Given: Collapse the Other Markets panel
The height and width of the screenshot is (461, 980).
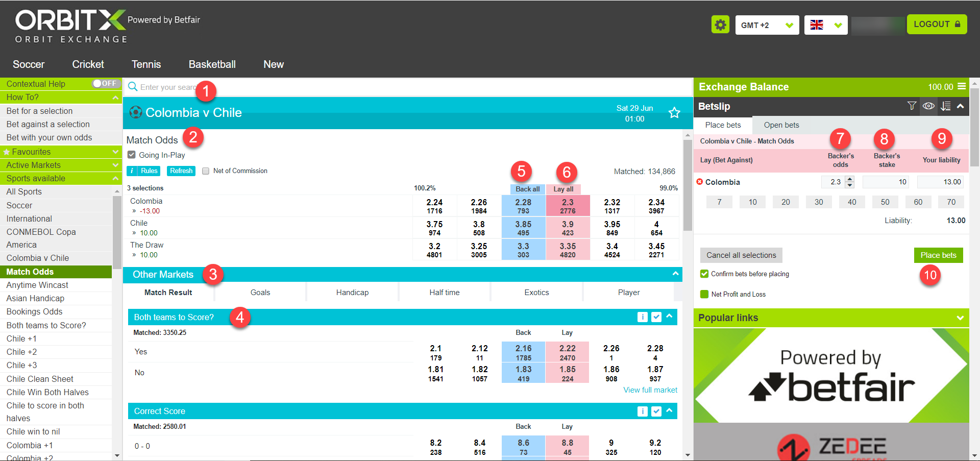Looking at the screenshot, I should (x=675, y=274).
